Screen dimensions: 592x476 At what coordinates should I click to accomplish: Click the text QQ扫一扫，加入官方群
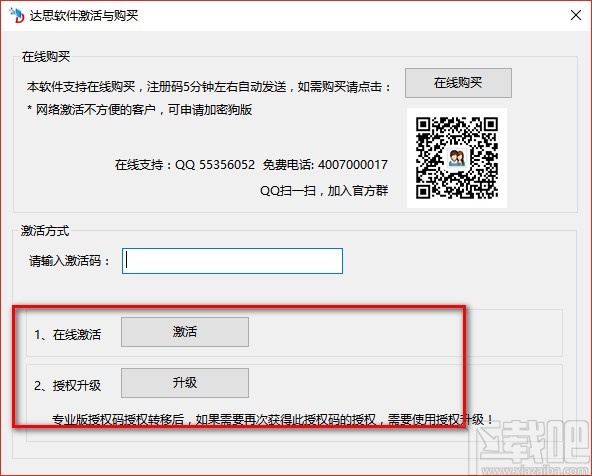point(324,191)
